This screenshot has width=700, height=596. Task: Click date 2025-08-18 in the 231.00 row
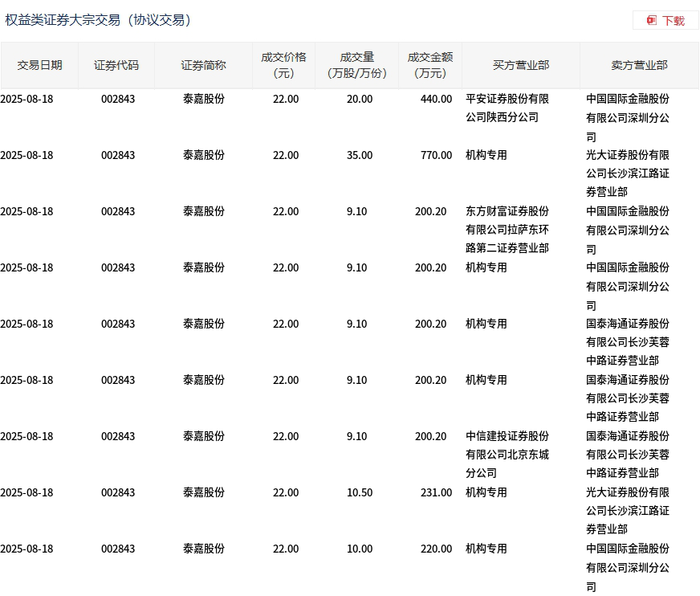click(x=26, y=493)
